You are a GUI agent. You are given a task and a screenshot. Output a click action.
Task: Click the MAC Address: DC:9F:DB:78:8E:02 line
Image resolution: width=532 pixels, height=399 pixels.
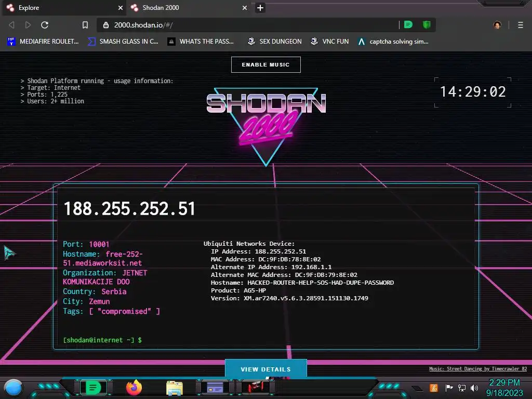(265, 259)
